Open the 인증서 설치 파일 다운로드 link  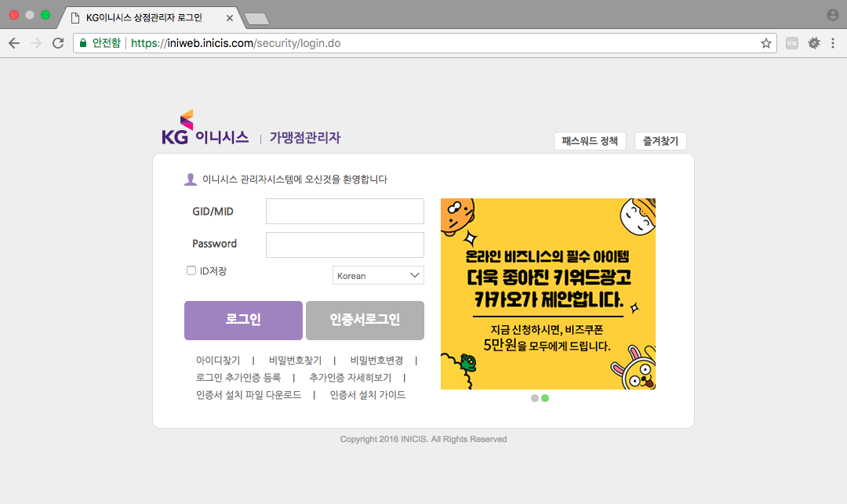249,395
